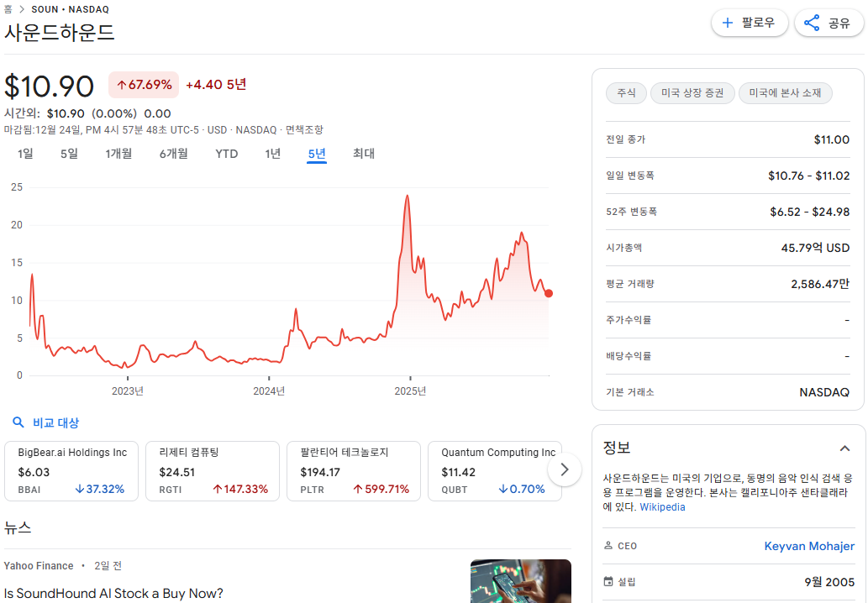
Task: Click the 주가수익률 row label
Action: tap(629, 320)
